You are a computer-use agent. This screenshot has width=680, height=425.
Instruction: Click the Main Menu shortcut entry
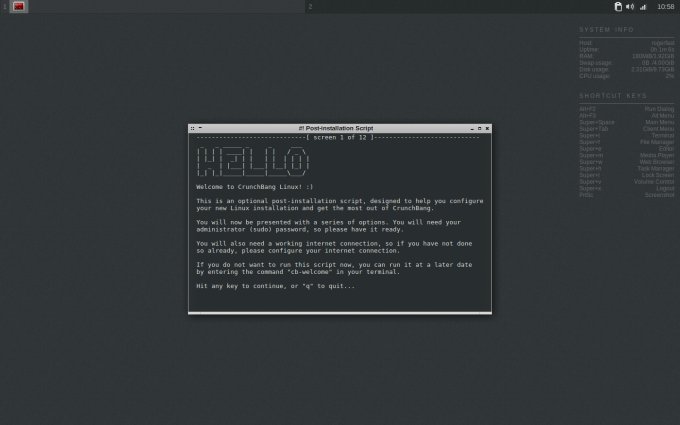[627, 122]
